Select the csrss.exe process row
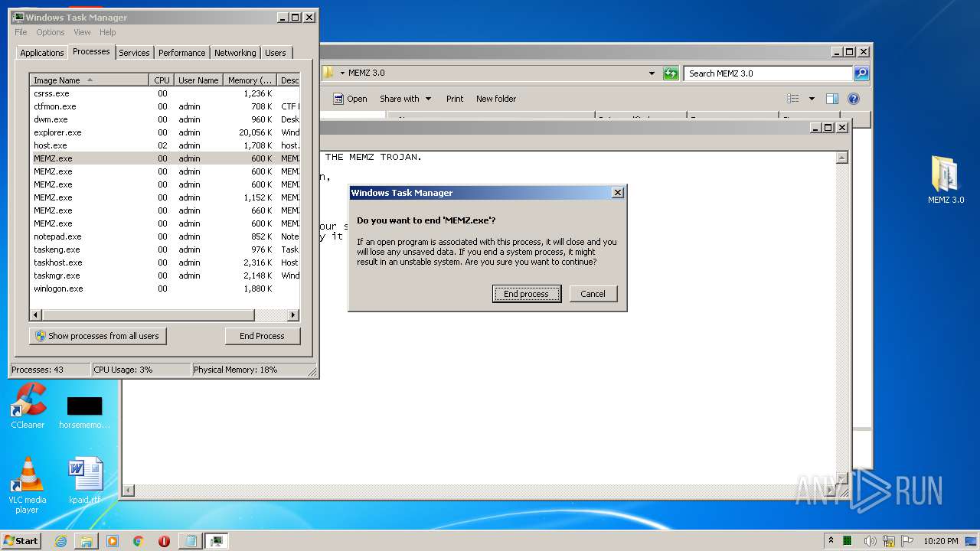Viewport: 980px width, 551px height. (165, 93)
